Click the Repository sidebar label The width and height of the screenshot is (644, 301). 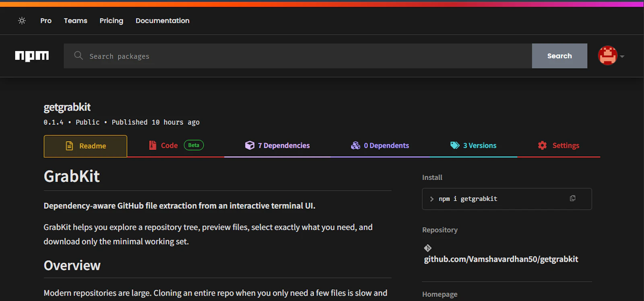tap(440, 230)
